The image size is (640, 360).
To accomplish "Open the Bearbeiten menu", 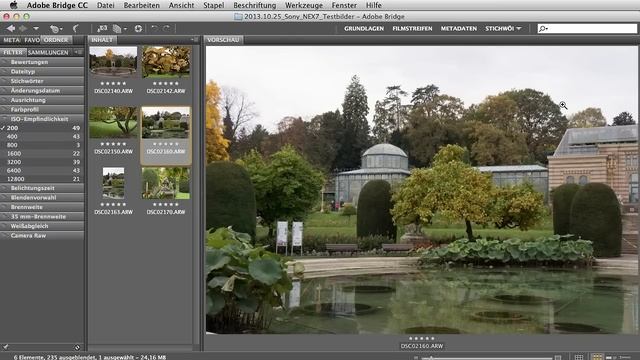I will pyautogui.click(x=142, y=5).
